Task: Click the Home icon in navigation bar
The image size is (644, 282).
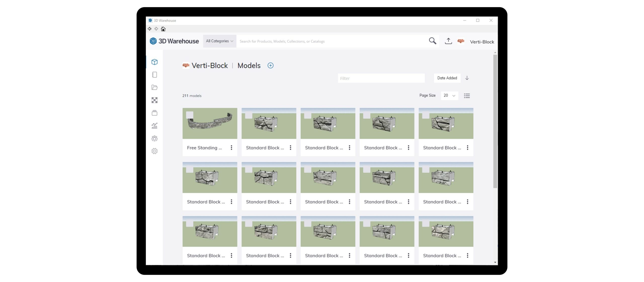Action: tap(163, 29)
